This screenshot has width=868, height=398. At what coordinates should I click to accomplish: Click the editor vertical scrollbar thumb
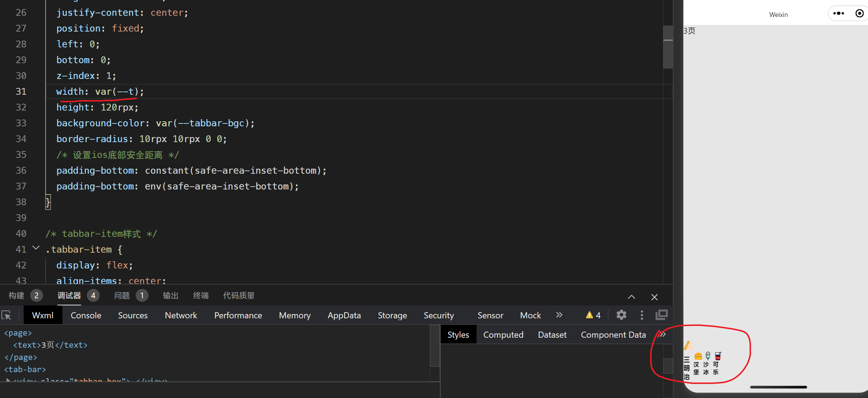668,47
